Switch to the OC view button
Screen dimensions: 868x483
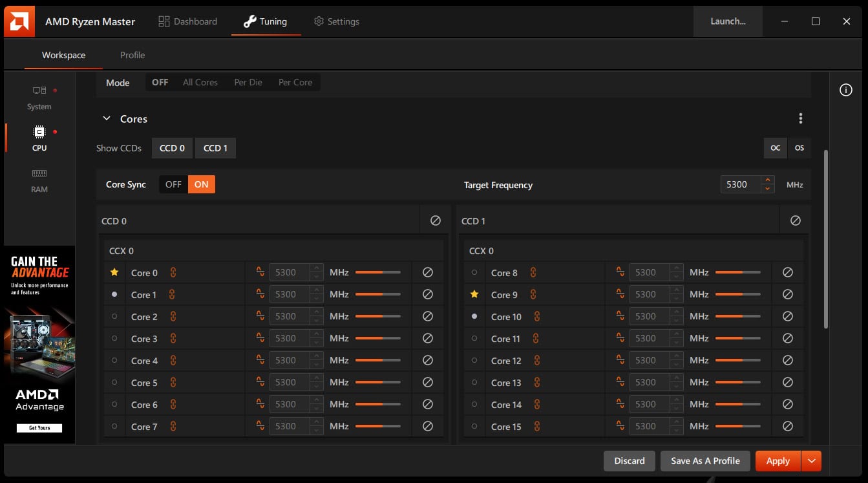[x=775, y=148]
